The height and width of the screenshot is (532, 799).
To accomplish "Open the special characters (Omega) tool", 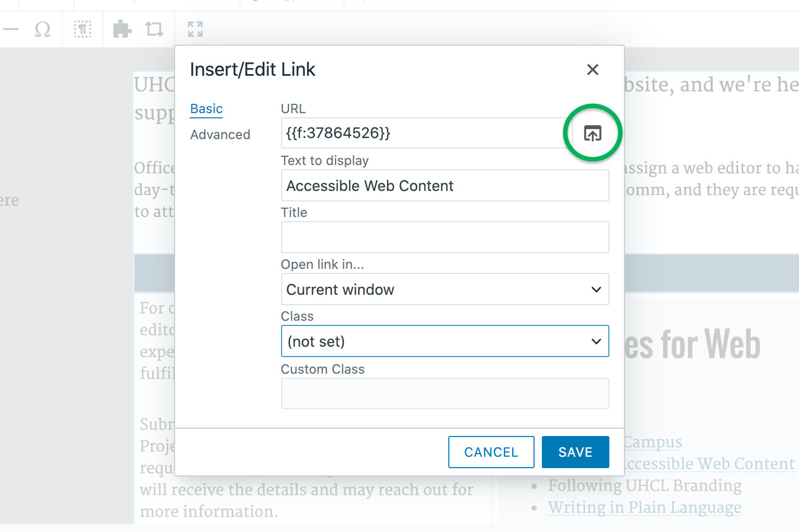I will pos(43,30).
